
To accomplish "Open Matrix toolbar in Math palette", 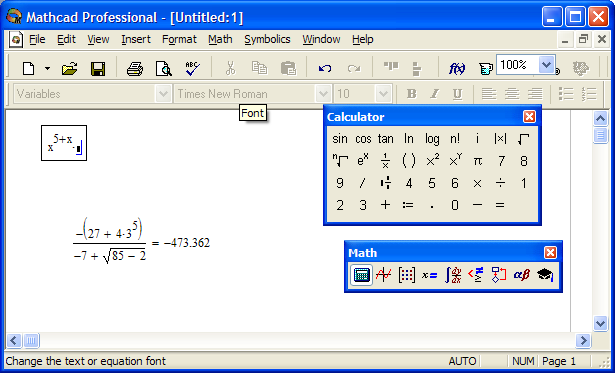I will (406, 275).
